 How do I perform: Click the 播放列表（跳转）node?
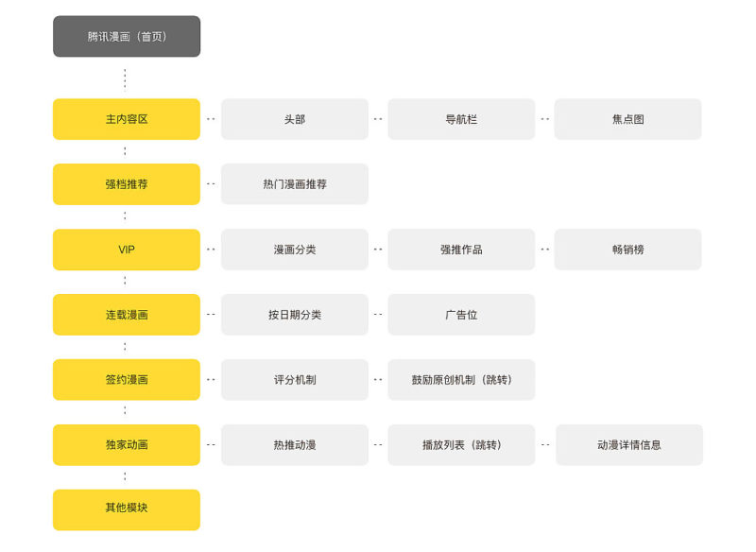tap(461, 445)
